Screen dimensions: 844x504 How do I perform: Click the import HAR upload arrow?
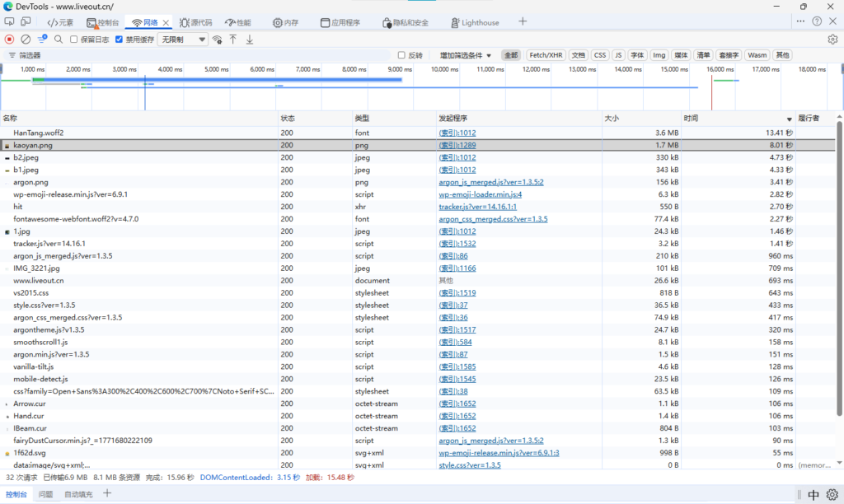[233, 39]
